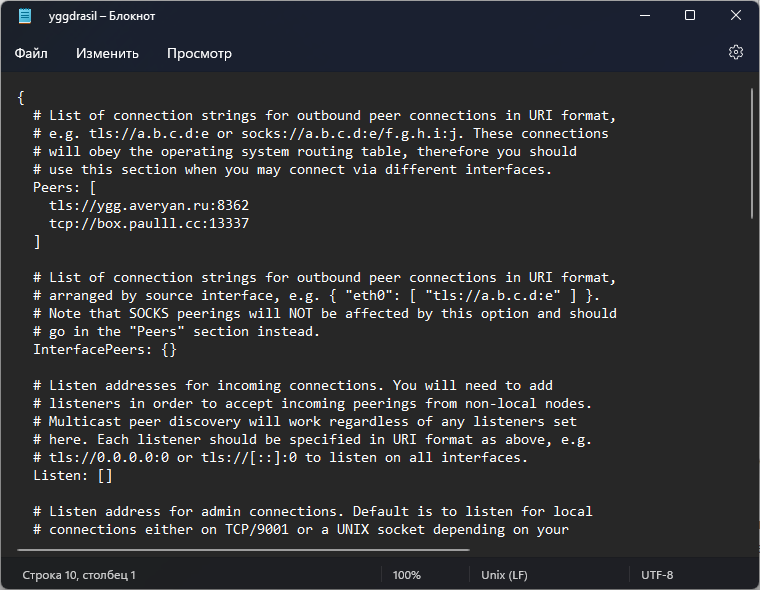Close the yggdrasil Notepad window
Screen dimensions: 760x590
point(736,16)
